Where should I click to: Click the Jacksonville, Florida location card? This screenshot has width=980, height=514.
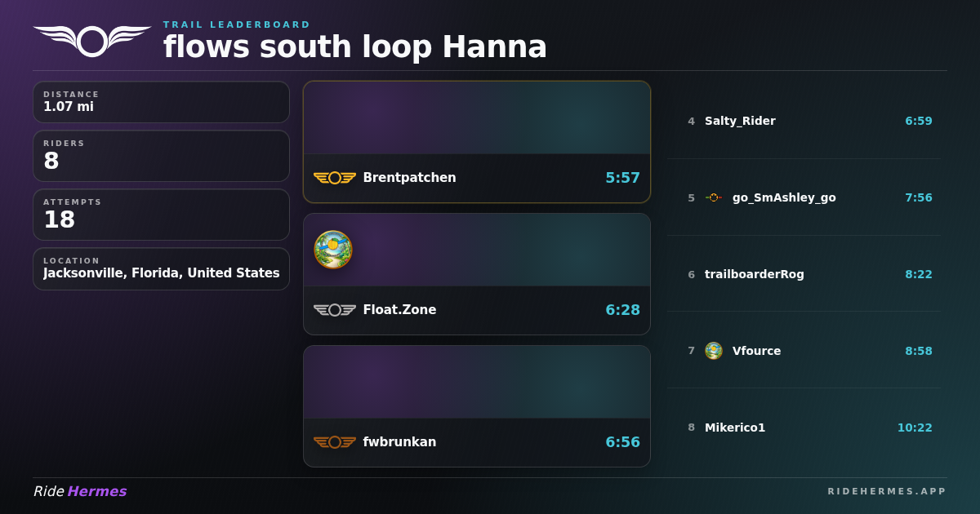click(162, 269)
